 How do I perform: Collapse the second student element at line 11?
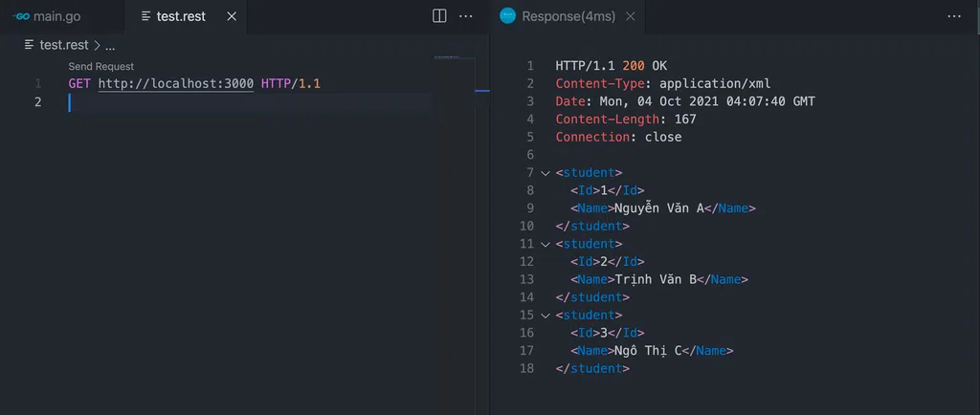coord(546,244)
